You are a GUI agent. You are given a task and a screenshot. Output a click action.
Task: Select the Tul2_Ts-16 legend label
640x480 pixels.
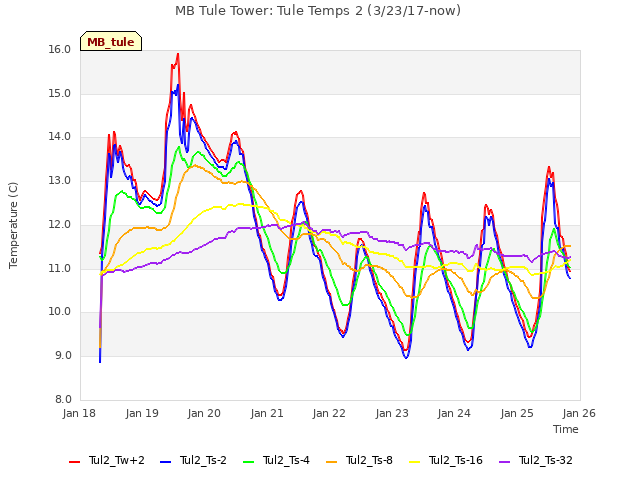point(456,460)
